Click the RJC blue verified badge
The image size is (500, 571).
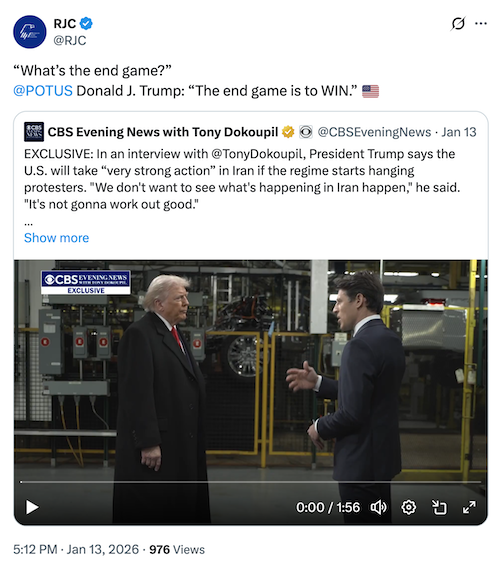point(86,24)
